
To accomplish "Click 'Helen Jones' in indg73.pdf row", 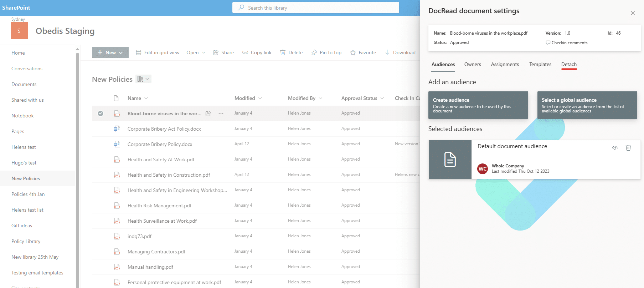I will point(299,236).
